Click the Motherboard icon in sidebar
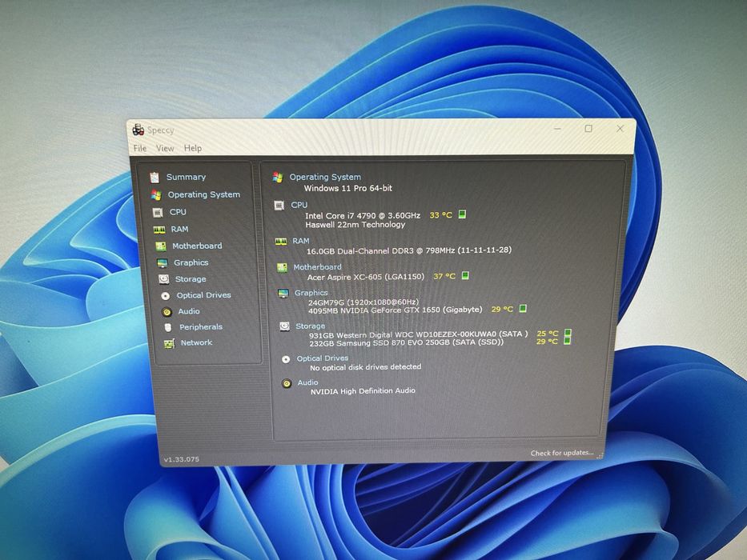Viewport: 747px width, 560px height. pyautogui.click(x=161, y=246)
